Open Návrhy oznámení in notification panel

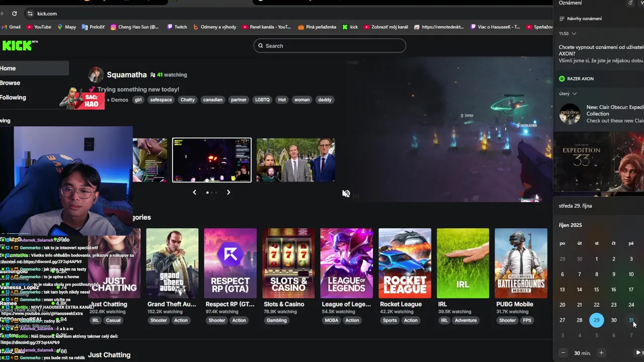(x=581, y=19)
